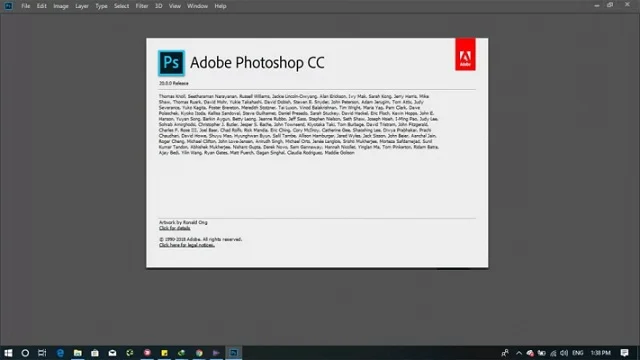This screenshot has height=360, width=640.
Task: Click the 1:38 PM taskbar clock
Action: click(x=601, y=353)
